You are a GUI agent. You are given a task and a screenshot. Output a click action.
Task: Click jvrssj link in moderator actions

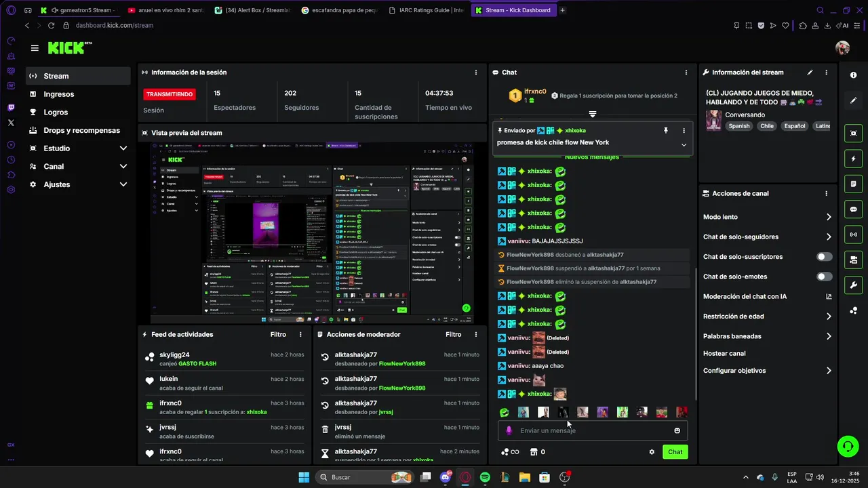[x=386, y=412]
